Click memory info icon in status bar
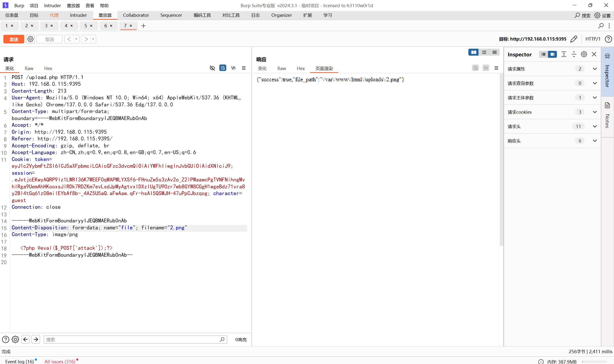 point(541,361)
